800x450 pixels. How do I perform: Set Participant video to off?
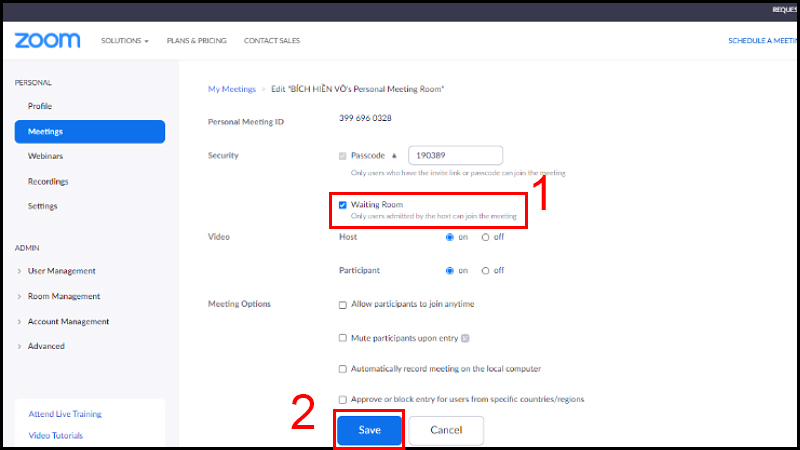click(x=485, y=271)
